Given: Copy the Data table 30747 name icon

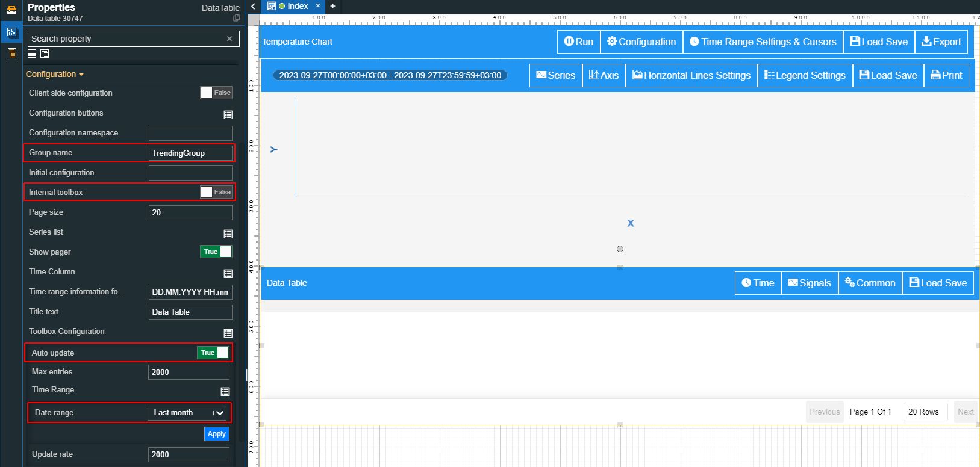Looking at the screenshot, I should coord(236,18).
